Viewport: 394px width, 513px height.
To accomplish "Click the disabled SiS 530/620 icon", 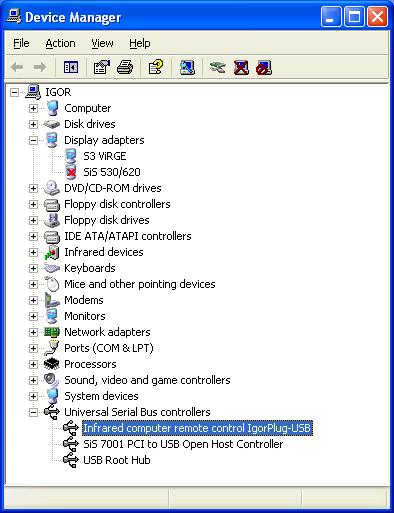I will click(x=71, y=172).
